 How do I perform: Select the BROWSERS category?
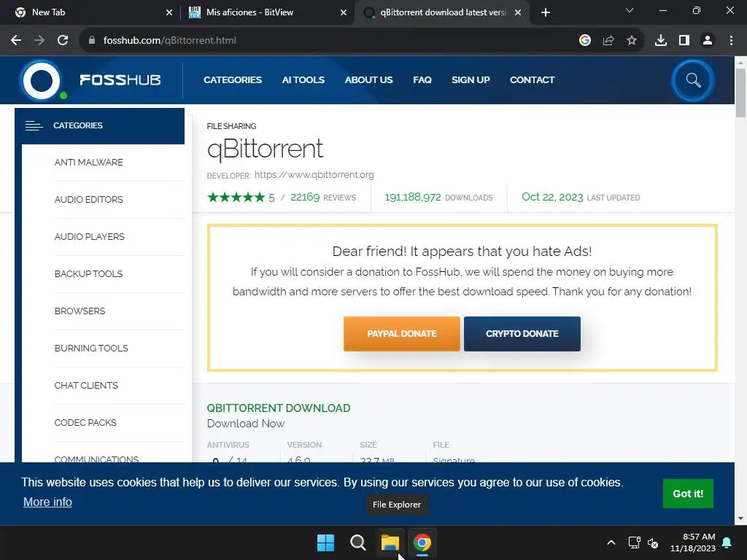pyautogui.click(x=80, y=311)
